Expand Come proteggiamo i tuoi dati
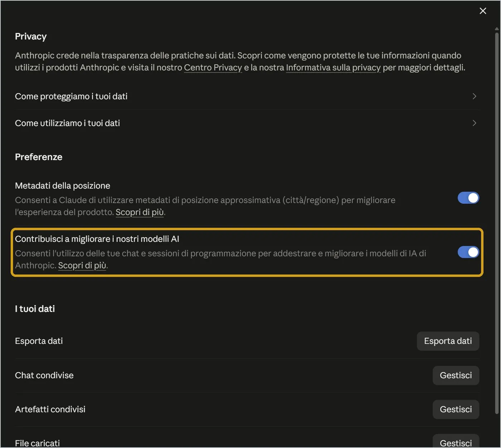This screenshot has width=501, height=448. 474,96
